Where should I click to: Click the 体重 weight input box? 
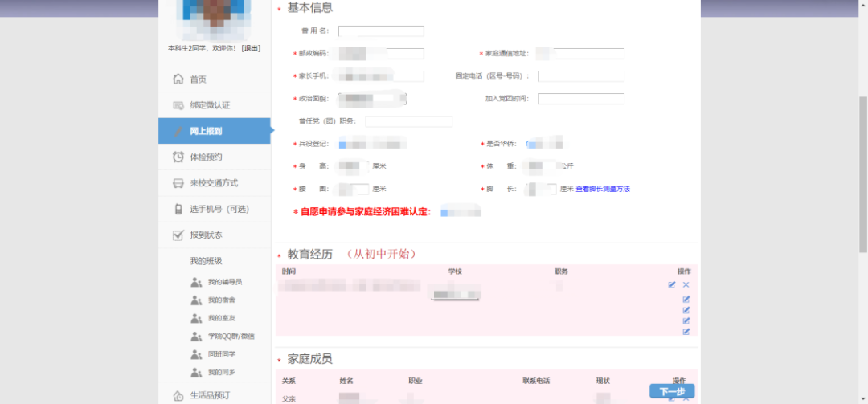pyautogui.click(x=541, y=166)
